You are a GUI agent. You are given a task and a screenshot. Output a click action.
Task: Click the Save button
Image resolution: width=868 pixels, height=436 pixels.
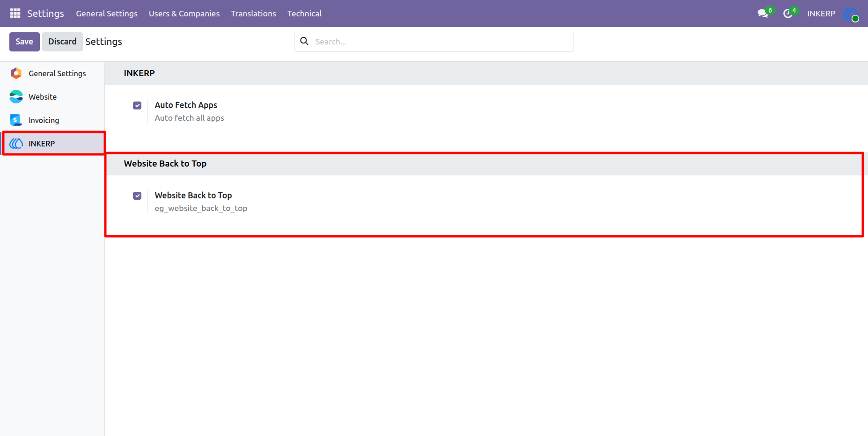(x=24, y=42)
